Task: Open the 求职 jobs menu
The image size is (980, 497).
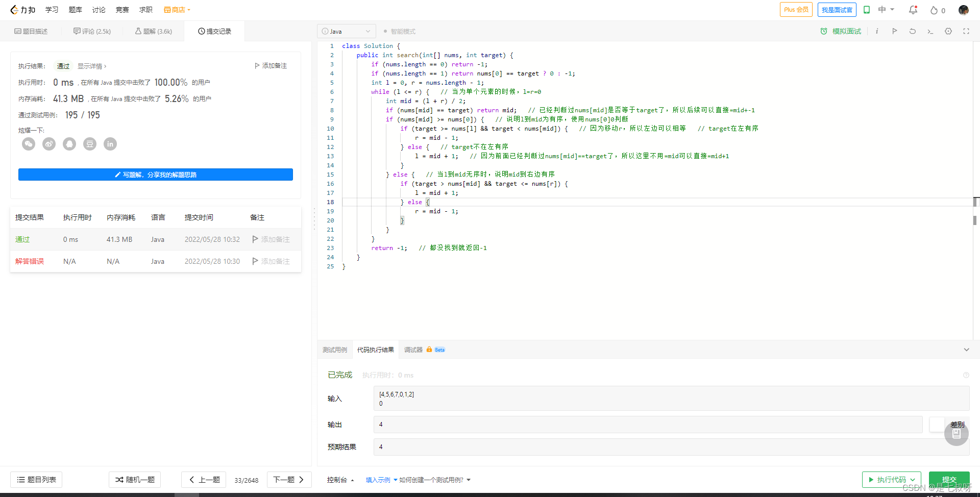Action: 145,10
